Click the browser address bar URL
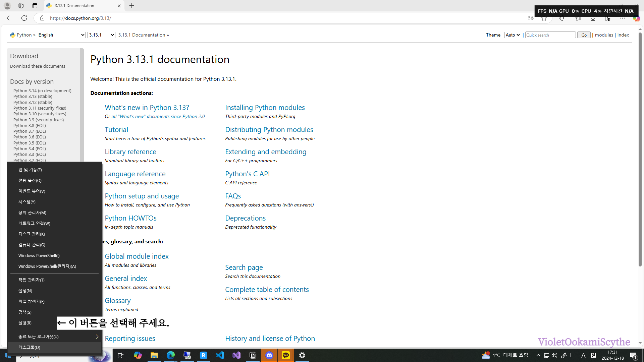 coord(80,18)
